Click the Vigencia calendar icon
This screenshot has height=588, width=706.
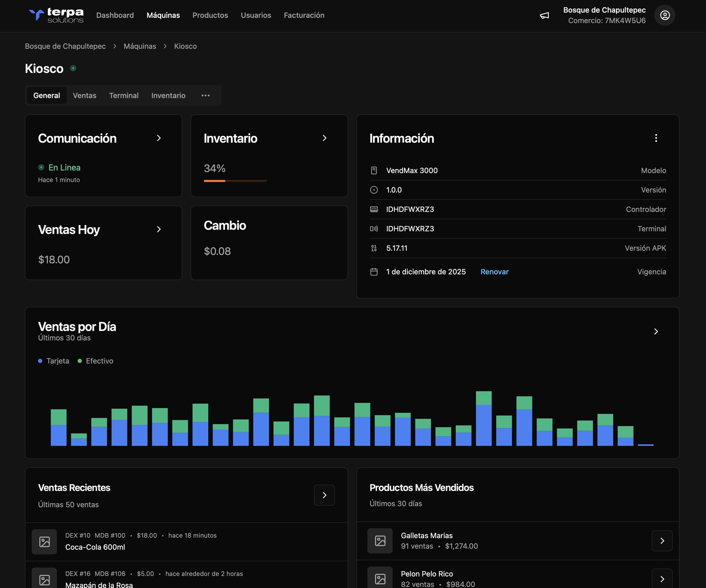coord(374,272)
